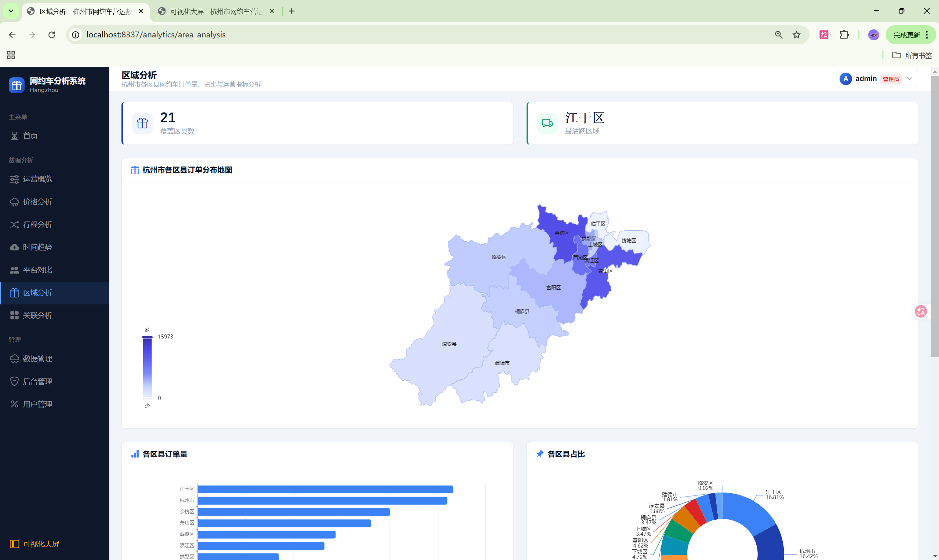Screen dimensions: 939x560
Task: Open 价格分析 from the sidebar
Action: point(37,202)
